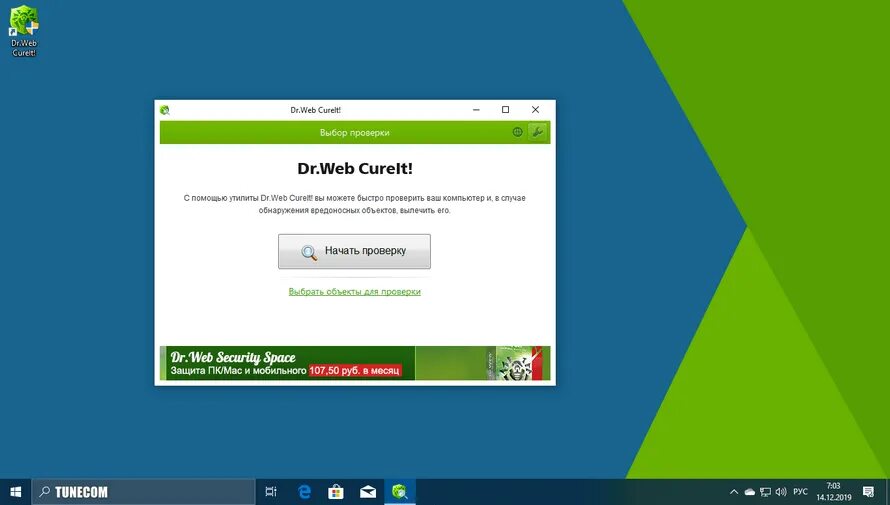Open Task View from taskbar
This screenshot has width=890, height=505.
pyautogui.click(x=271, y=492)
